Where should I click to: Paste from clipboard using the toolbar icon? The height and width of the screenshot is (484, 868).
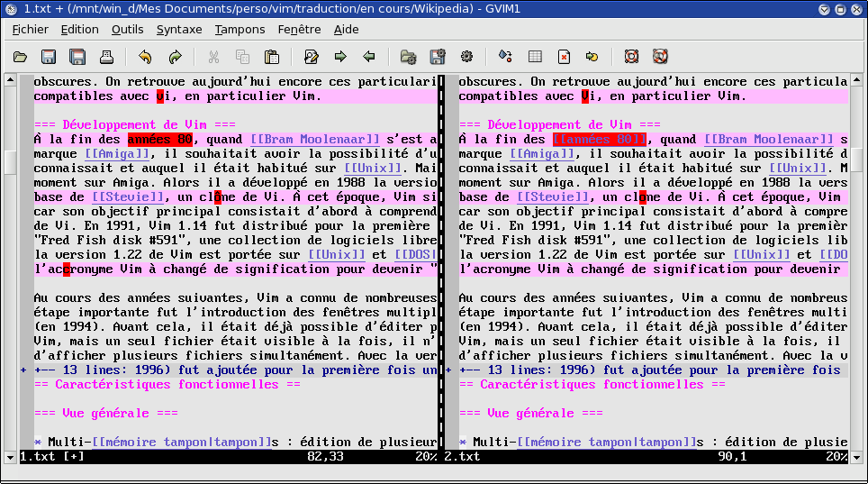pos(271,57)
